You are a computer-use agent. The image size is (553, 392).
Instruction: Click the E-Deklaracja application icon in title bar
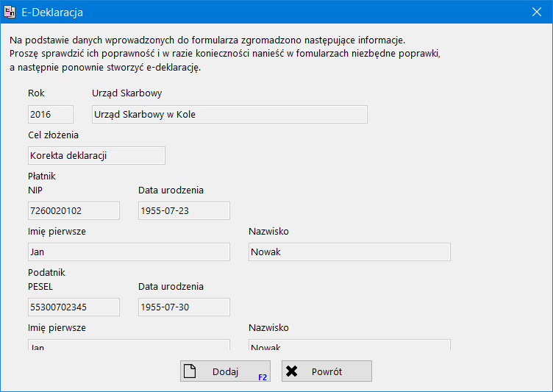pyautogui.click(x=10, y=12)
